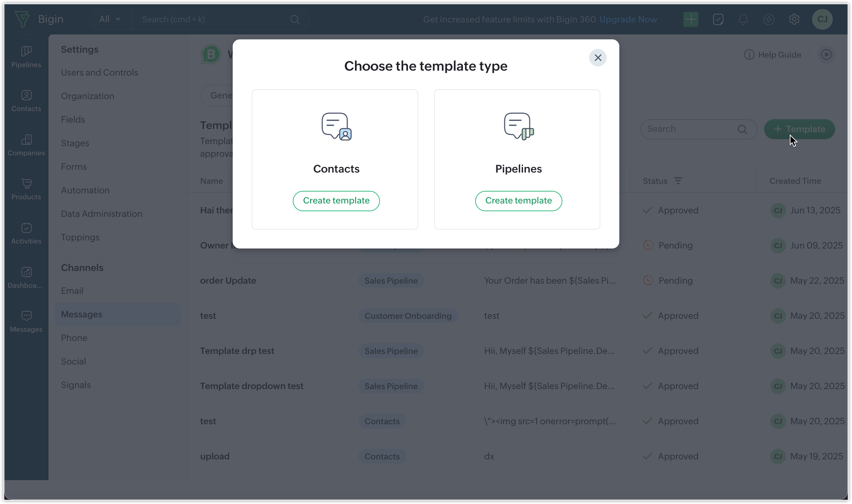Create a Pipelines template

coord(518,201)
